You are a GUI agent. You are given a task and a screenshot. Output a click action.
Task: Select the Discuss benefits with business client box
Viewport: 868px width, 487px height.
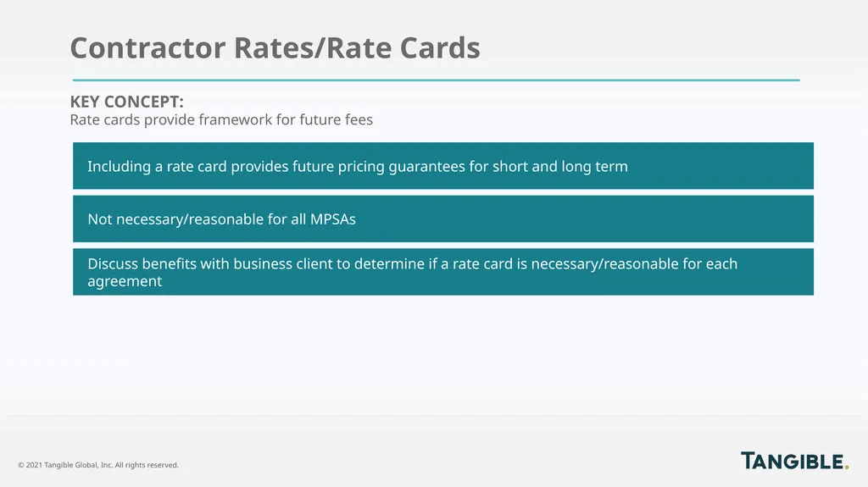pos(442,272)
